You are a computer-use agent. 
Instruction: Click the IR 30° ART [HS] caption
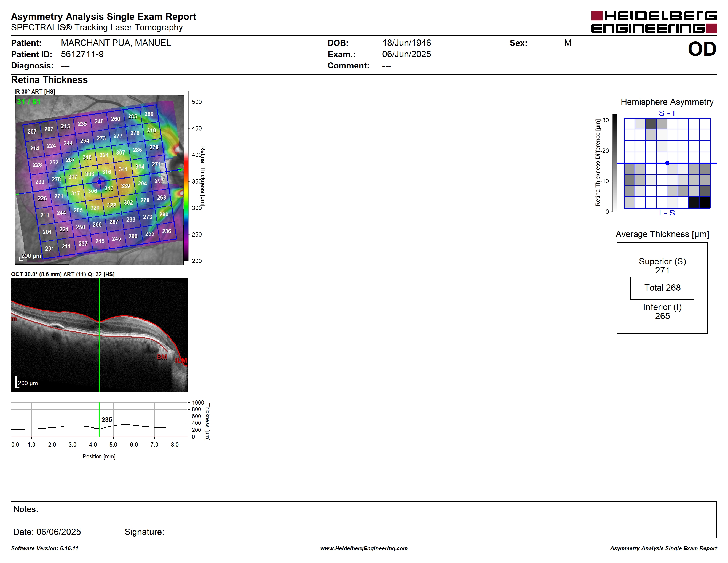35,92
